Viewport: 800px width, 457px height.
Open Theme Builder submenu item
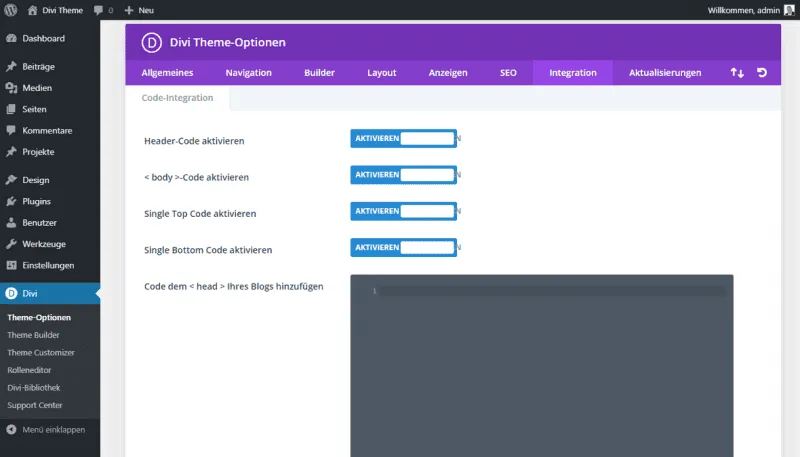33,335
